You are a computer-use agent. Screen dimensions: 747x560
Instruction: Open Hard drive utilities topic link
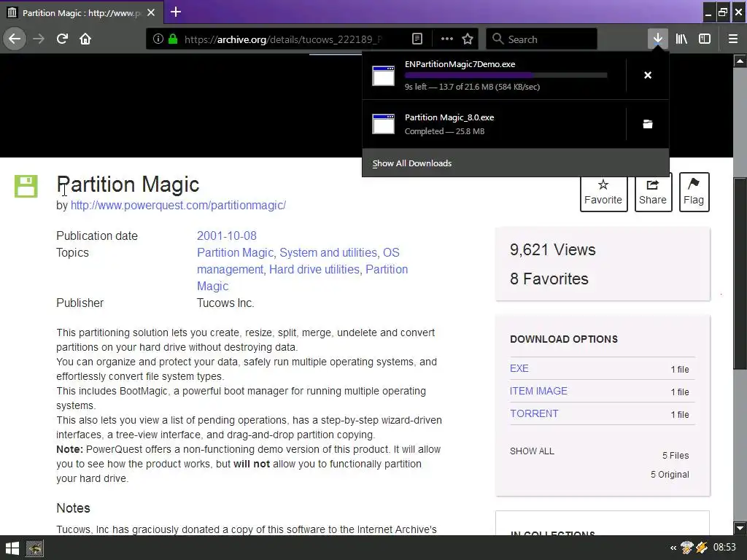point(314,270)
